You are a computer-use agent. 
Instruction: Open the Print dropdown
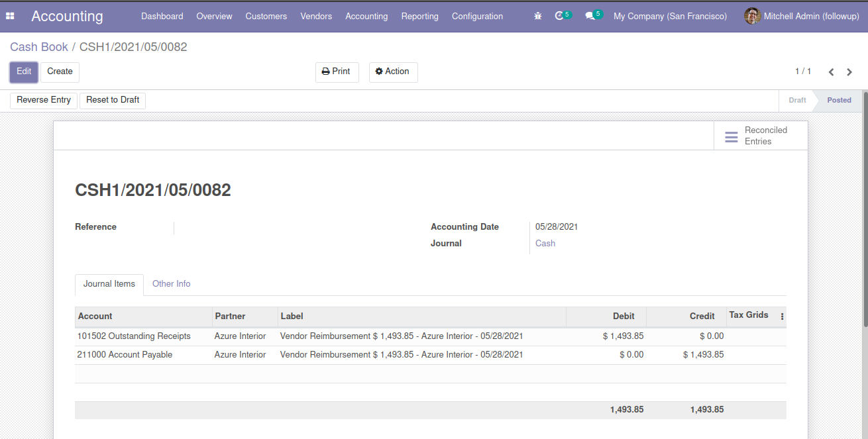(x=337, y=72)
